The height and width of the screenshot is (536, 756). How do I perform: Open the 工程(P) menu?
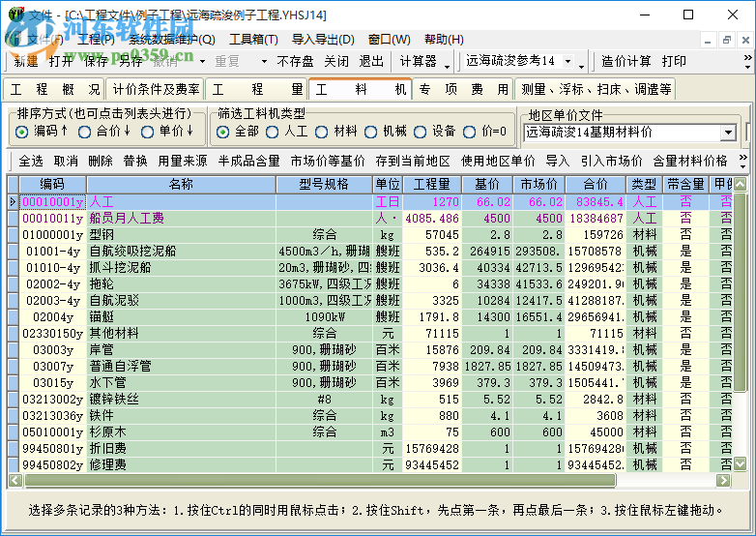96,39
